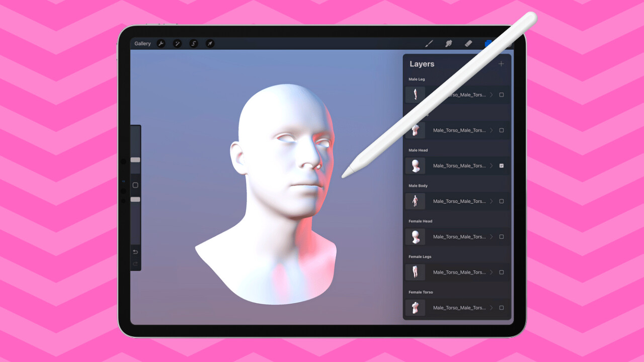Activate the Selection S-shaped tool

[194, 44]
